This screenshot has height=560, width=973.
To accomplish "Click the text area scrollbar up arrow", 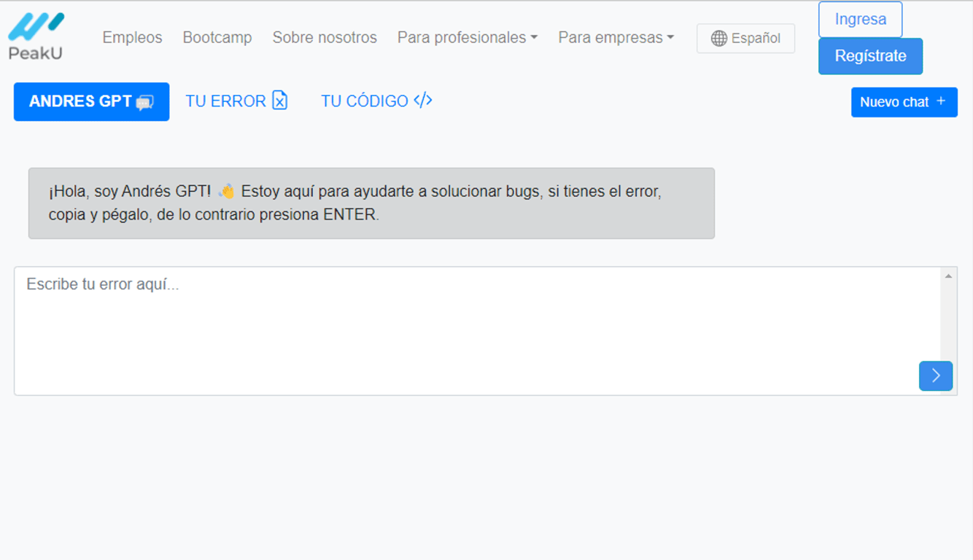I will pyautogui.click(x=948, y=276).
